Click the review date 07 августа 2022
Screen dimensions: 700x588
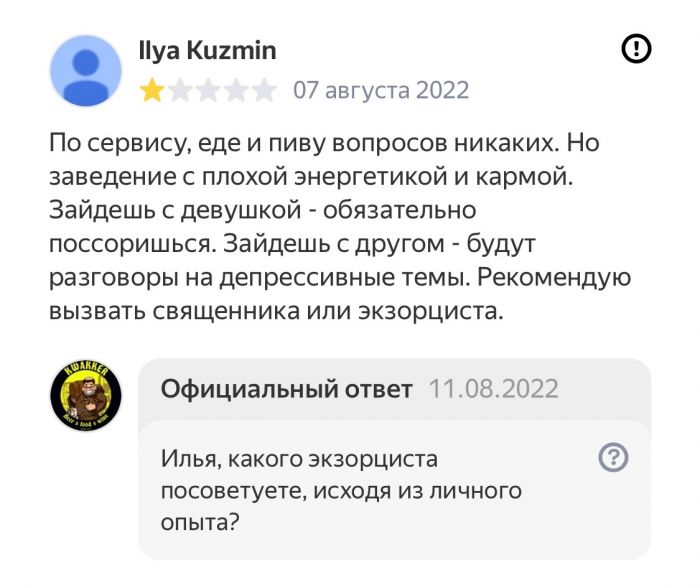[381, 91]
